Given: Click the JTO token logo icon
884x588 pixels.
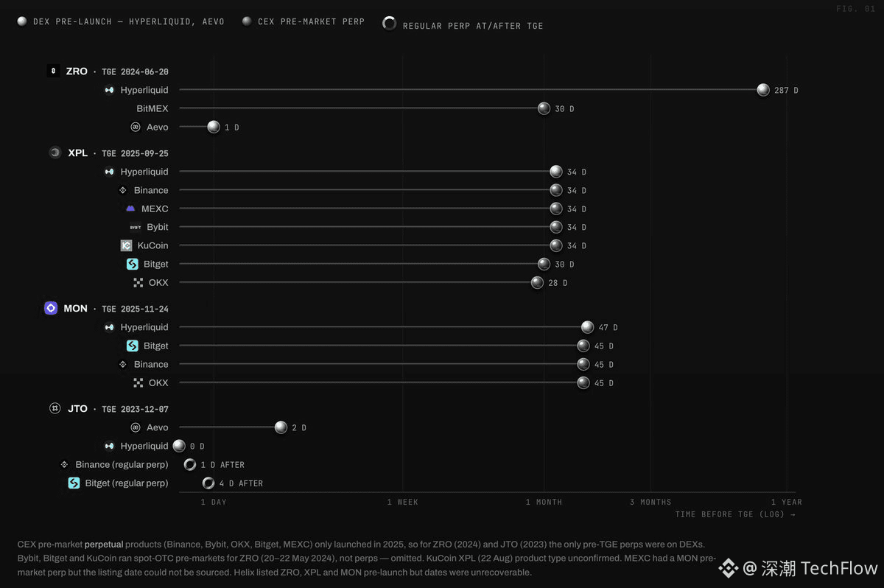Looking at the screenshot, I should click(x=55, y=408).
